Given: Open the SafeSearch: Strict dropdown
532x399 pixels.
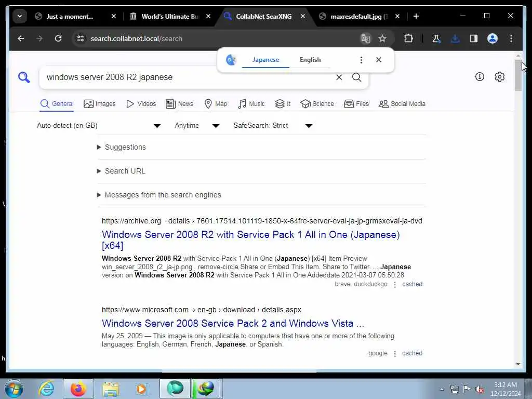Looking at the screenshot, I should click(272, 126).
